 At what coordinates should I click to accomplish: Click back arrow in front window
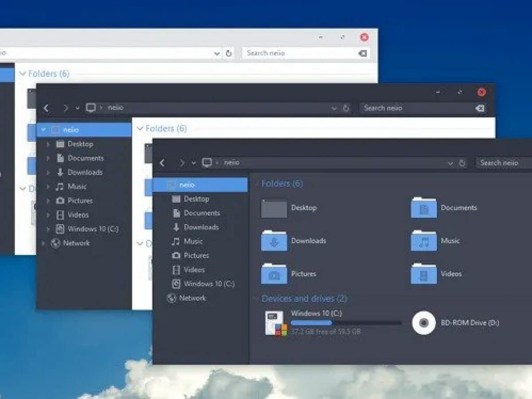(162, 163)
